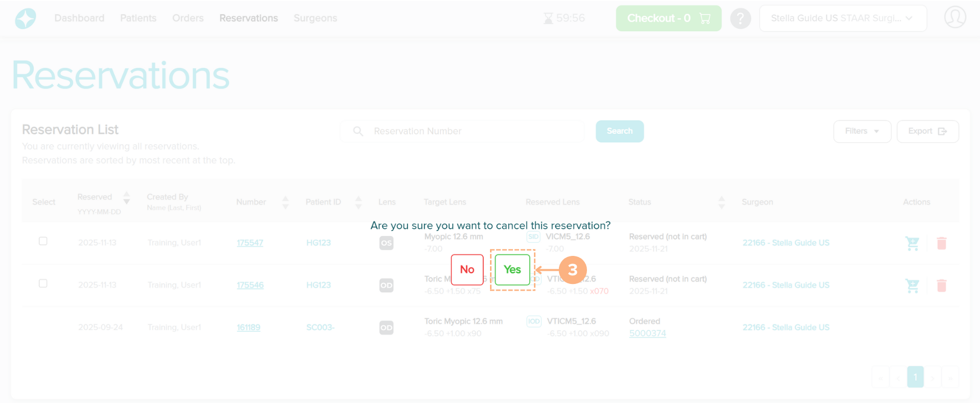Expand the Filters dropdown
The width and height of the screenshot is (980, 403).
point(862,131)
